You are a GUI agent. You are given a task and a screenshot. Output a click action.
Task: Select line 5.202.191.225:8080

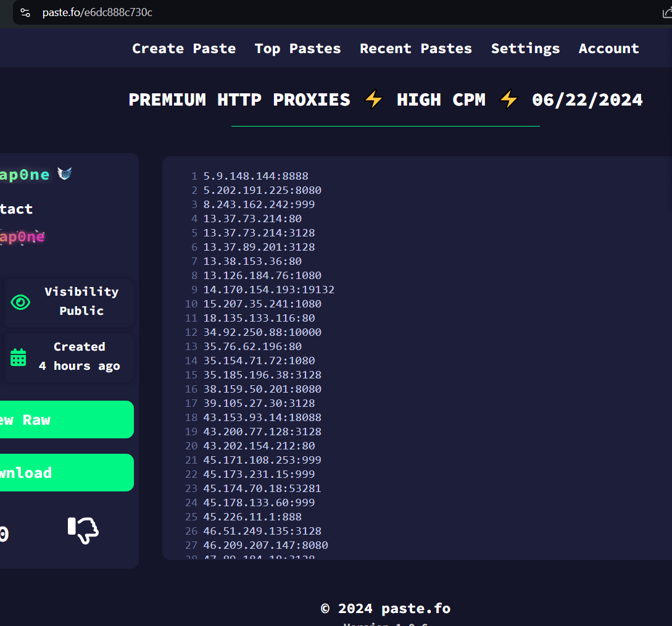[262, 190]
